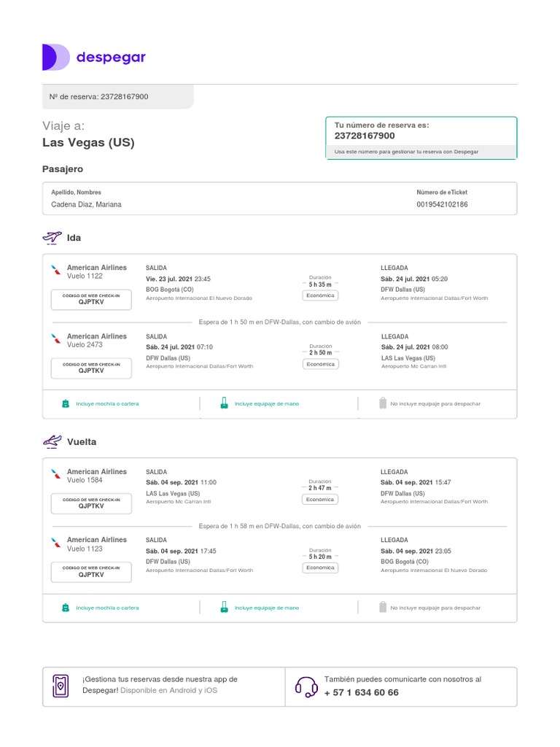
Task: Click American Airlines logo for Vuelo 1584
Action: click(56, 475)
